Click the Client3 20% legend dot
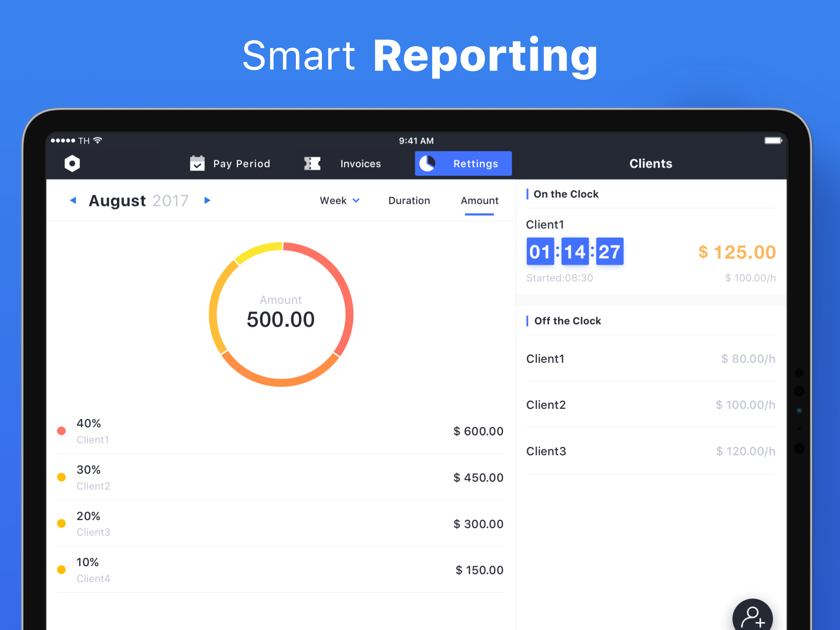Image resolution: width=840 pixels, height=630 pixels. [61, 524]
